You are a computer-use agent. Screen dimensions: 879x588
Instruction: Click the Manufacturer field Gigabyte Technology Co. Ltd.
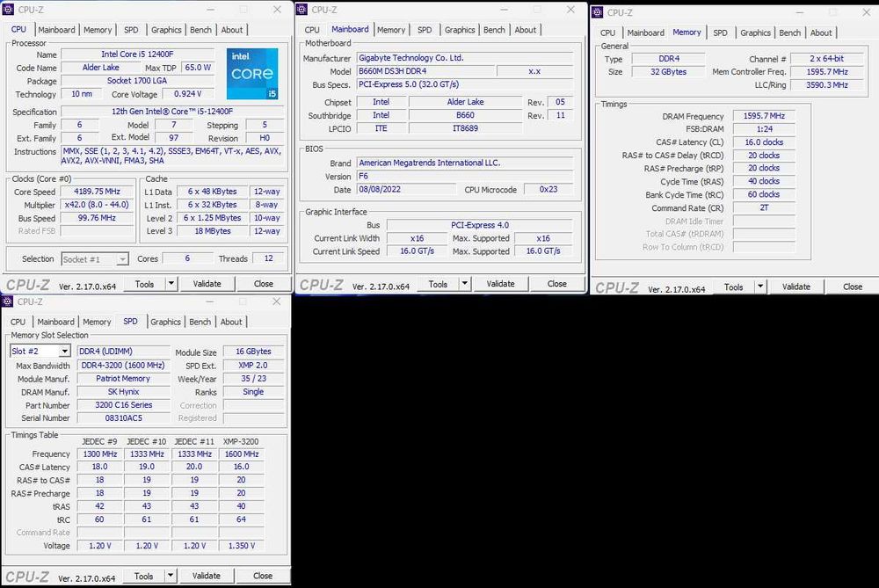[x=465, y=58]
